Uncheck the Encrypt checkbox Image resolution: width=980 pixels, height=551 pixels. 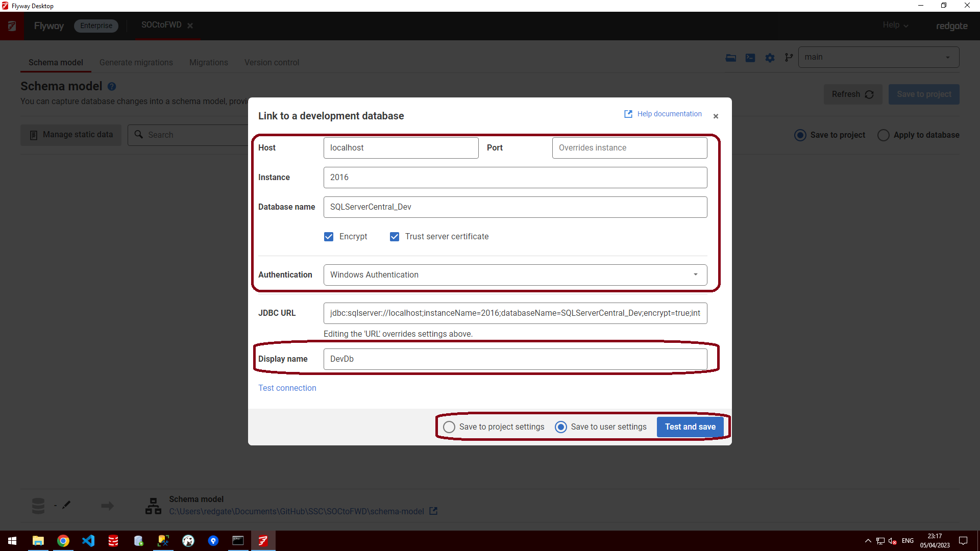click(x=329, y=237)
